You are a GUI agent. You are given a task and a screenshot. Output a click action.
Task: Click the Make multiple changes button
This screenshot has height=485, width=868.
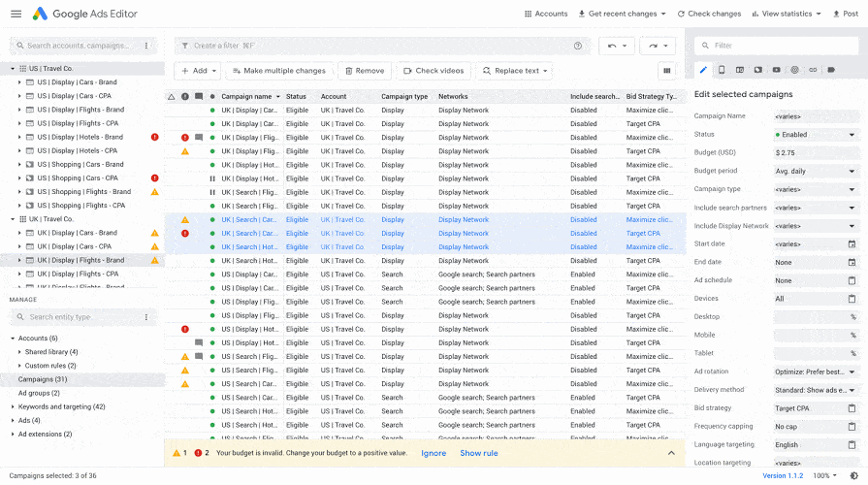point(277,71)
